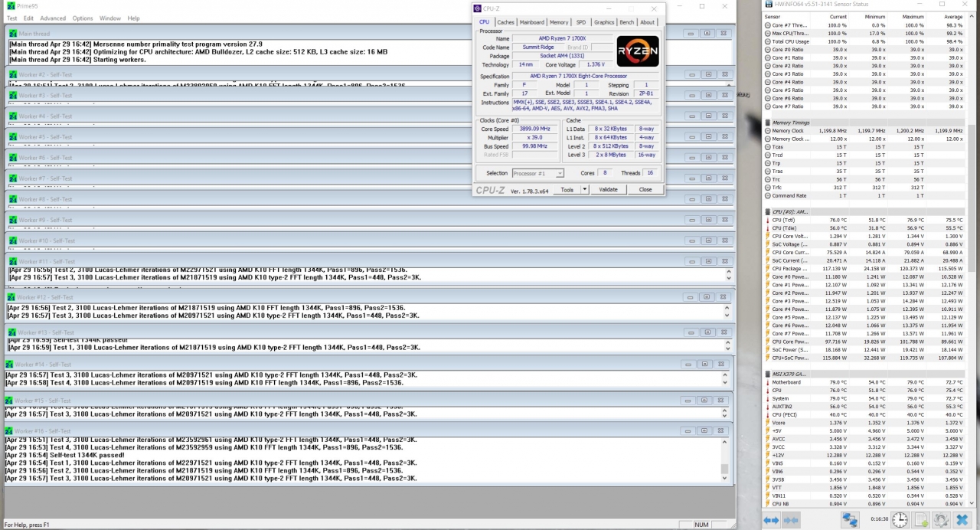The image size is (980, 530).
Task: Close sensors with the blue X icon
Action: point(962,520)
